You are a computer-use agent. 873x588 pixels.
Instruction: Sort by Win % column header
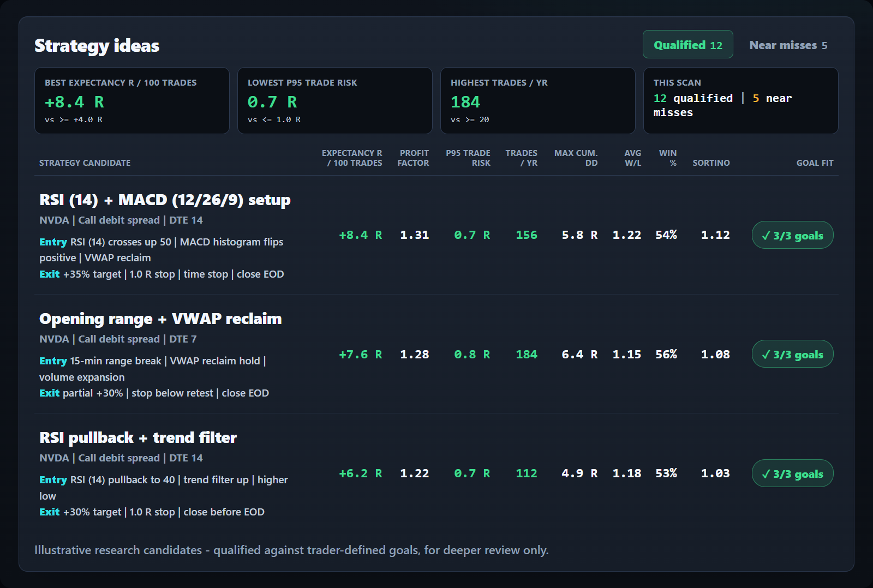click(x=668, y=158)
